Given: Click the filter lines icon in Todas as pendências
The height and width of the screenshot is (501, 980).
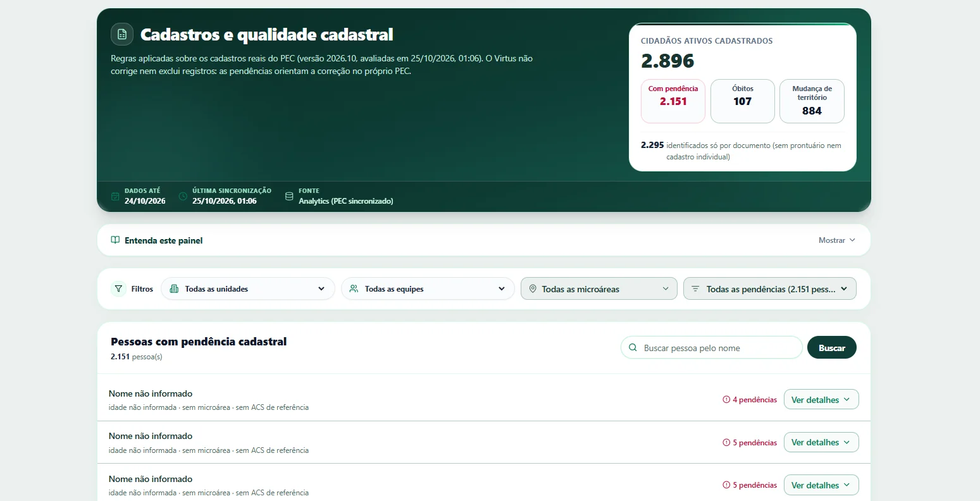Looking at the screenshot, I should pos(695,289).
